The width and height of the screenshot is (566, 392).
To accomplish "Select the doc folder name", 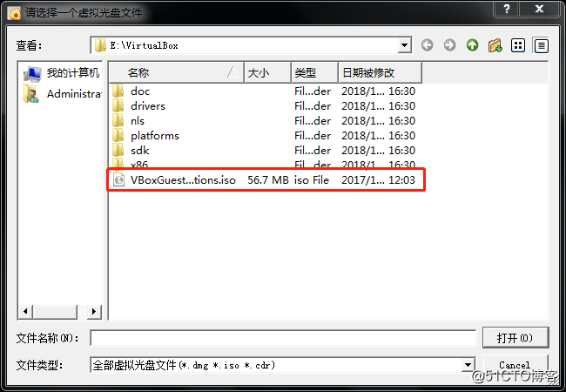I will pyautogui.click(x=140, y=91).
